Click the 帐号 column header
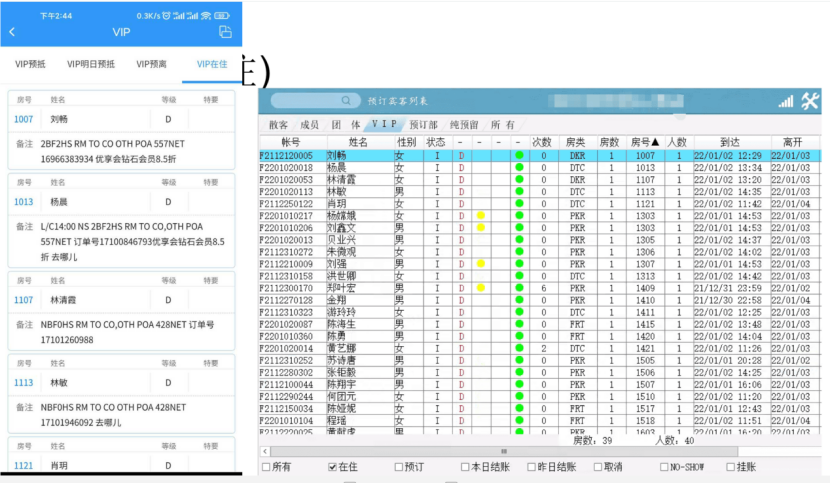The image size is (830, 484). [x=291, y=142]
